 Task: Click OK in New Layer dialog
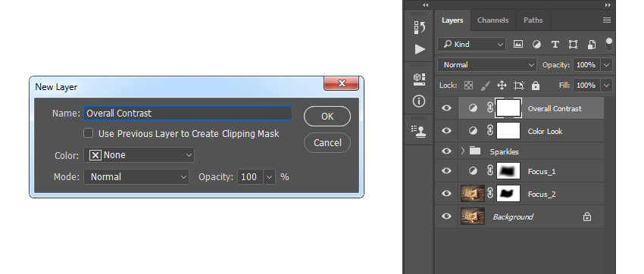[x=327, y=117]
